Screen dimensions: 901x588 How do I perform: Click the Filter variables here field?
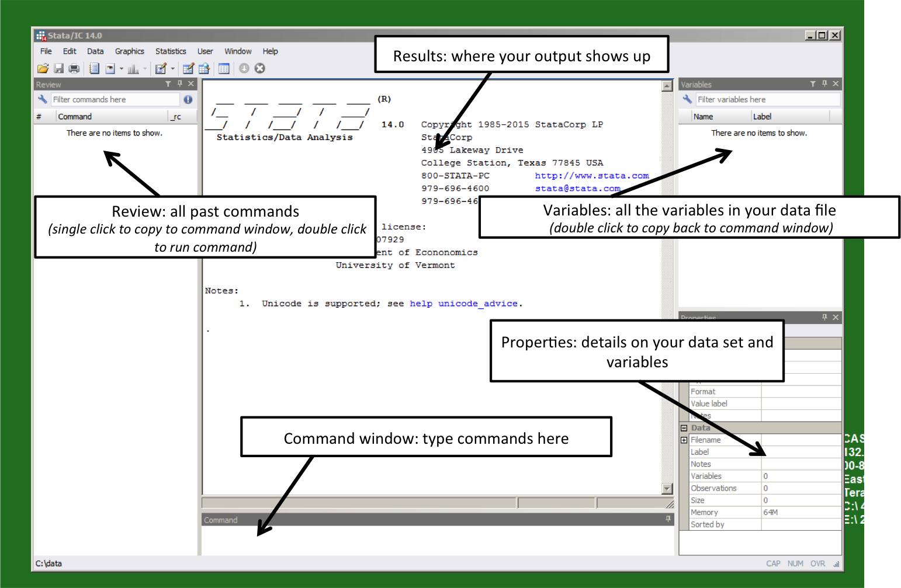(x=768, y=100)
